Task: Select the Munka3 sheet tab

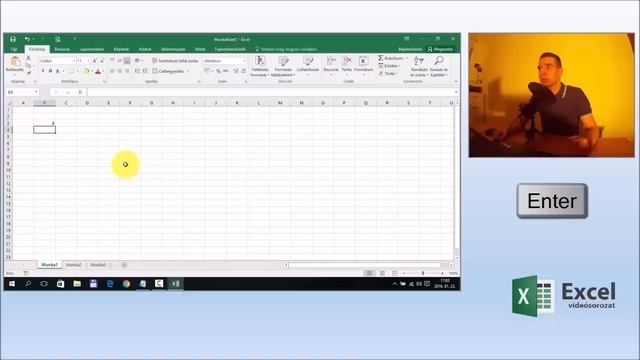Action: pos(98,265)
